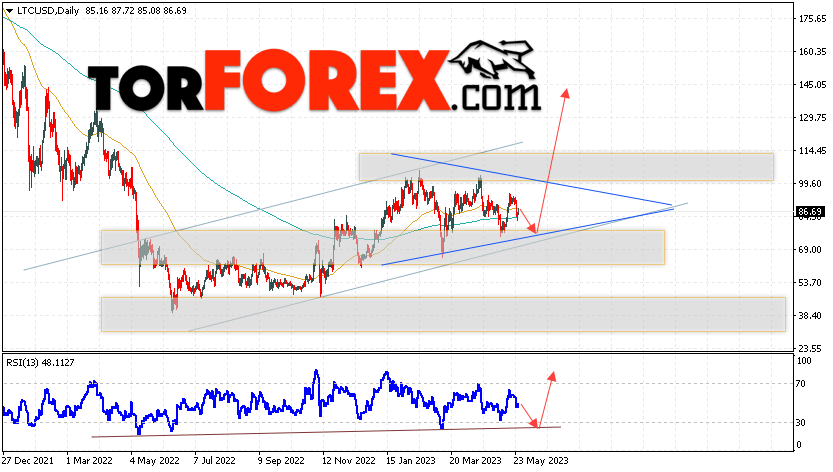Select the RSI scale value 0
The image size is (833, 472).
click(x=800, y=445)
